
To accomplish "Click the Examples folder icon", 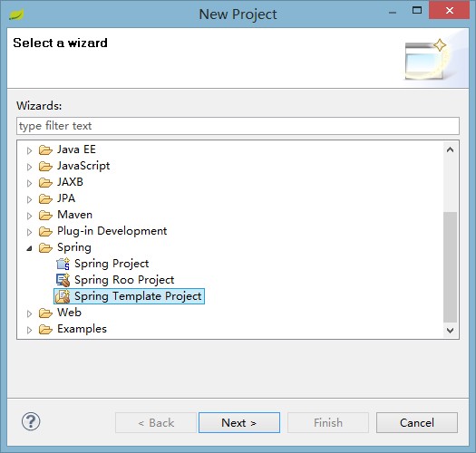I will point(45,330).
